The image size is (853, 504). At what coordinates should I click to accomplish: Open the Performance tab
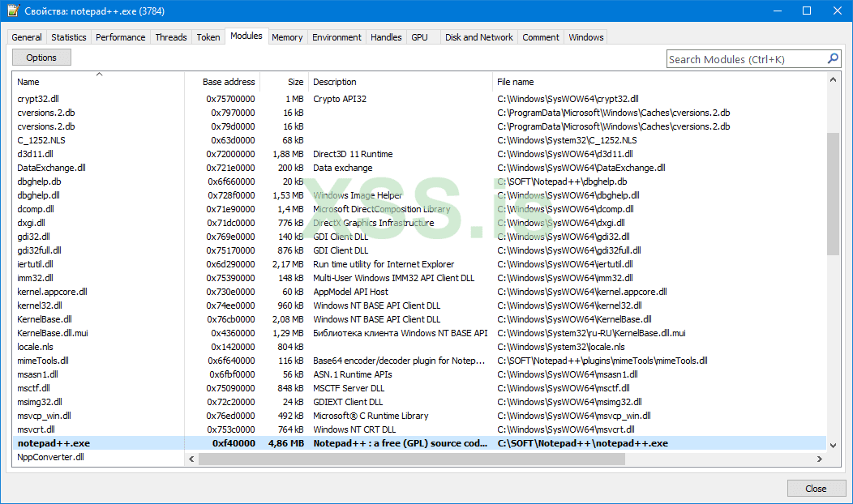pos(120,37)
